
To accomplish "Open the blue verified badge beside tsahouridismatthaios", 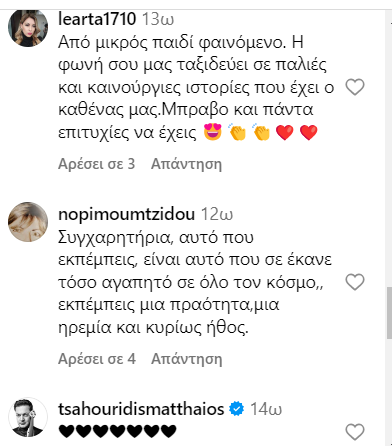I will pyautogui.click(x=237, y=409).
